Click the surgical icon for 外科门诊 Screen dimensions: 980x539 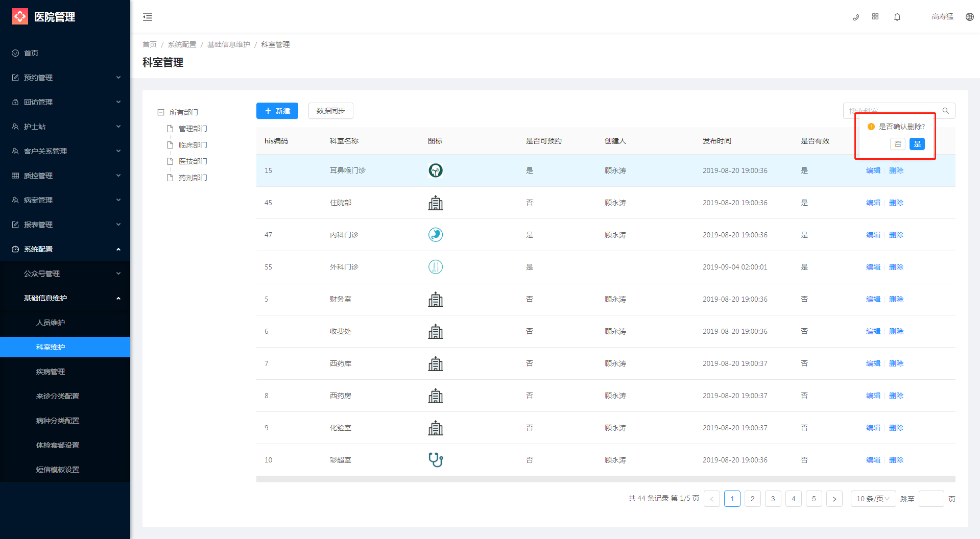click(436, 267)
